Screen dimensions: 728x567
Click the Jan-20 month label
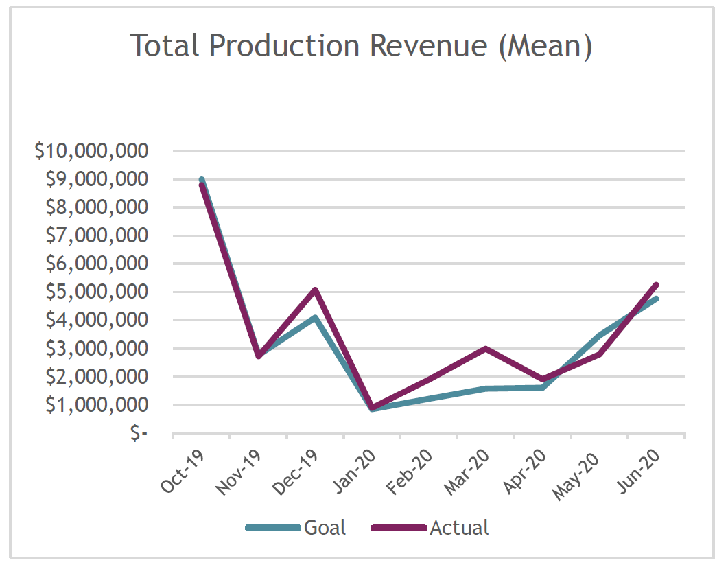354,471
